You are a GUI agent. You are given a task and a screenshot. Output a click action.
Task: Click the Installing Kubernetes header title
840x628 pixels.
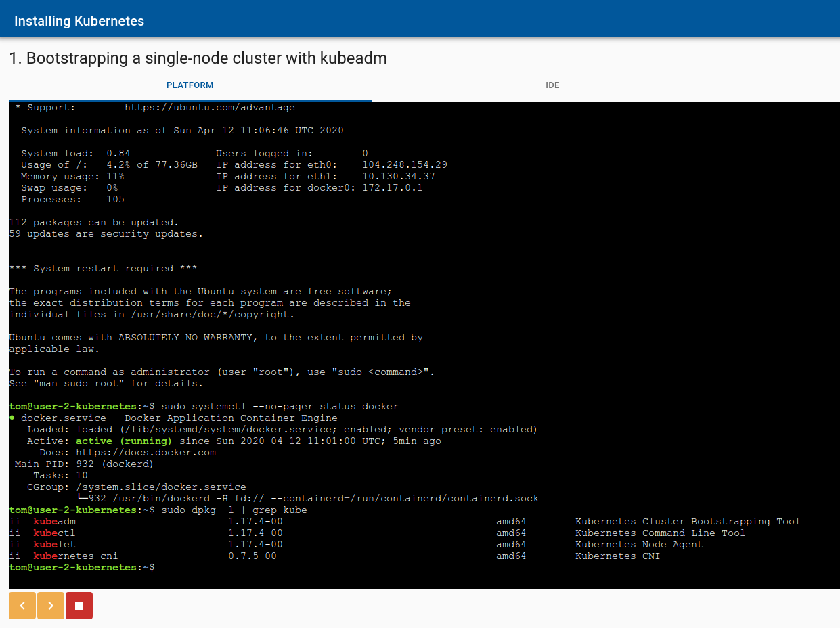pyautogui.click(x=79, y=21)
